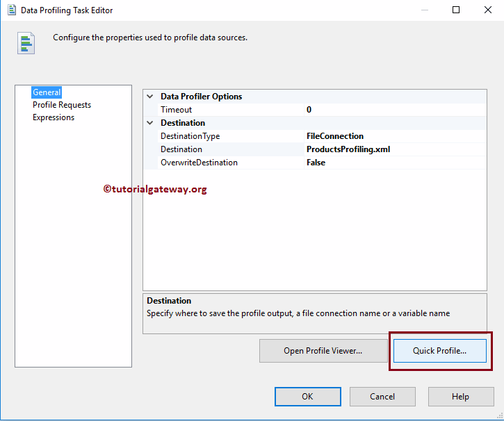Edit the Timeout value 0

pyautogui.click(x=395, y=110)
